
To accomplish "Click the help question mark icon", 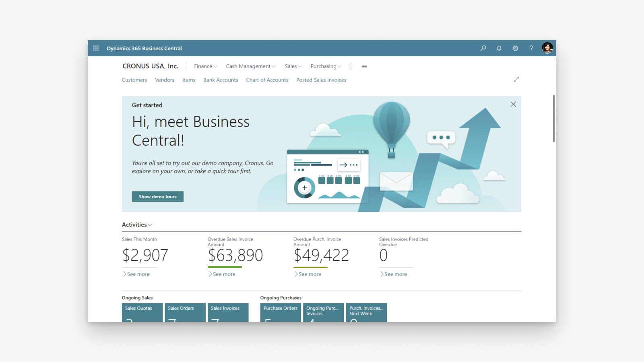I will 531,48.
